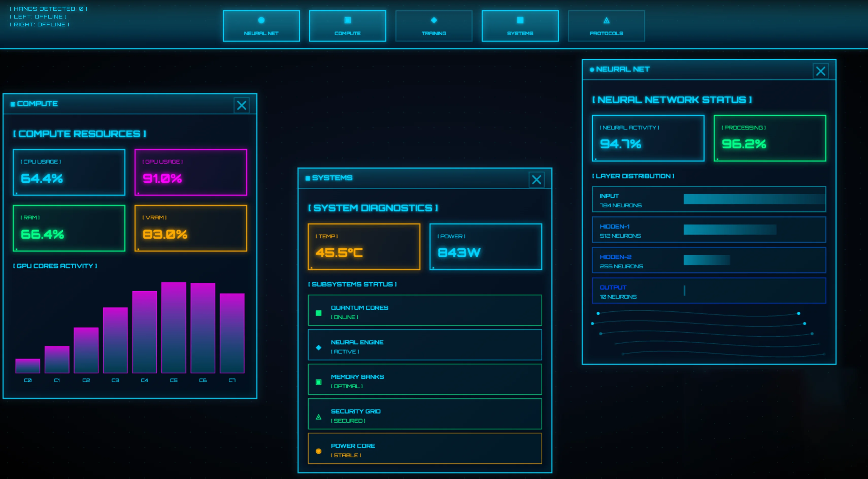The width and height of the screenshot is (868, 479).
Task: Click the C5 GPU core bar
Action: [x=174, y=327]
